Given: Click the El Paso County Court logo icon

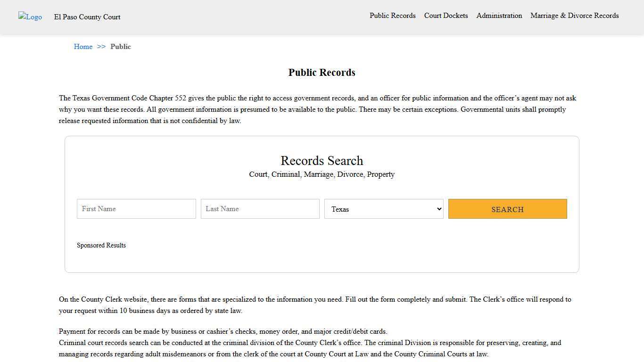Looking at the screenshot, I should [30, 17].
